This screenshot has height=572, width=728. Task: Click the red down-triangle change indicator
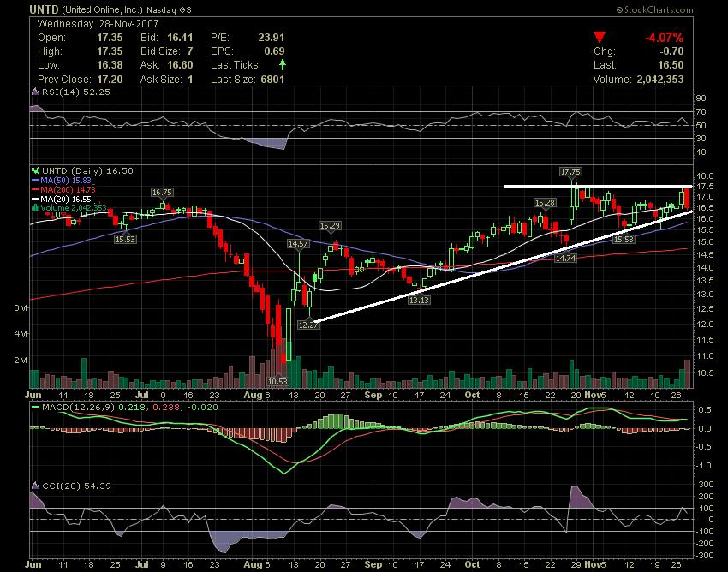point(600,37)
